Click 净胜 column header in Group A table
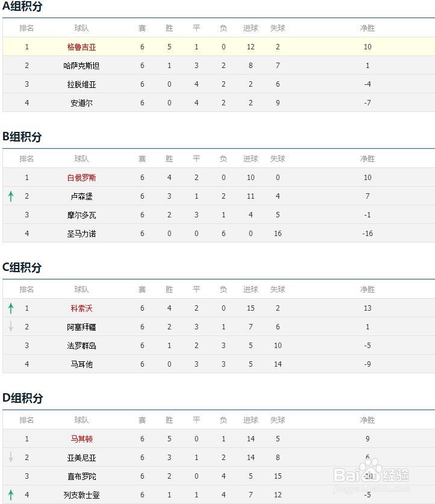 (368, 28)
